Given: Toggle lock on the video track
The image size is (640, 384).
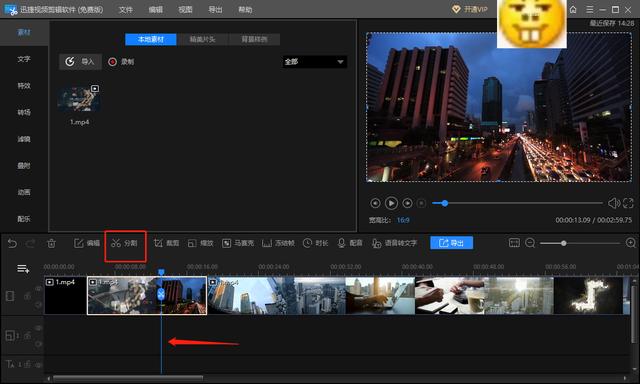Looking at the screenshot, I should (x=28, y=296).
